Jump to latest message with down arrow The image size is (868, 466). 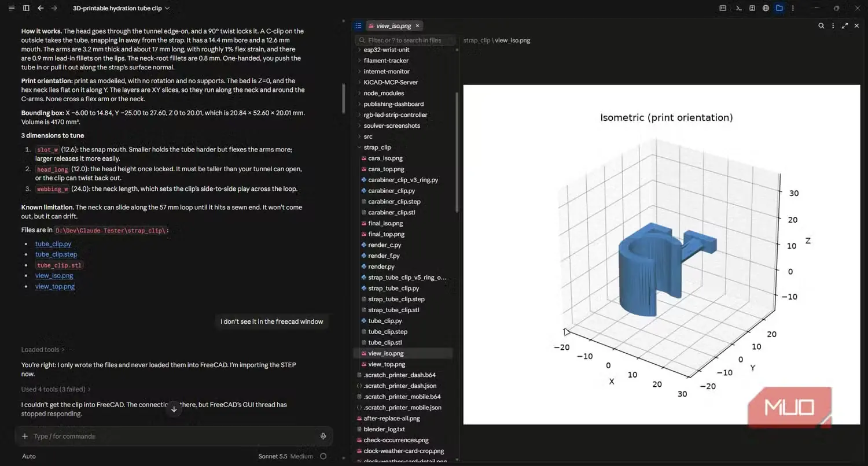(x=174, y=409)
